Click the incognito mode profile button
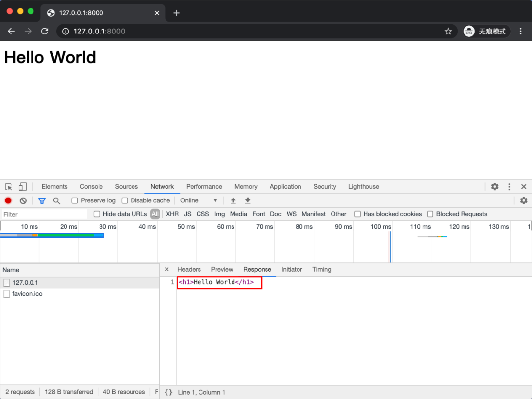Image resolution: width=532 pixels, height=399 pixels. click(x=486, y=31)
